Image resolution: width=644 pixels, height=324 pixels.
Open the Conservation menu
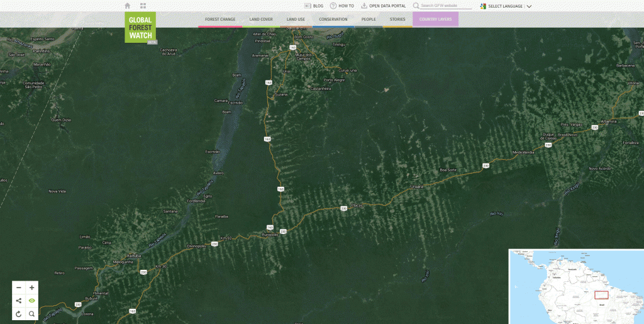pyautogui.click(x=333, y=20)
